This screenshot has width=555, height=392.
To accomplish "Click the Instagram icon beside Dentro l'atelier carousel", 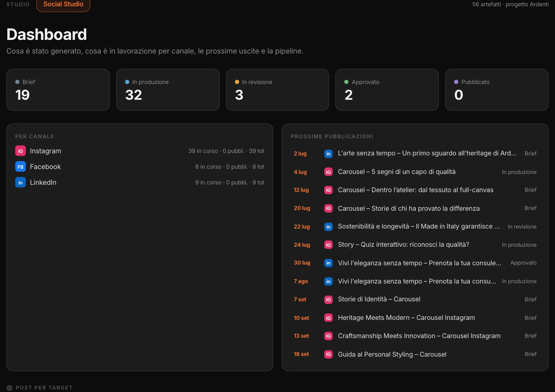I will pyautogui.click(x=328, y=190).
